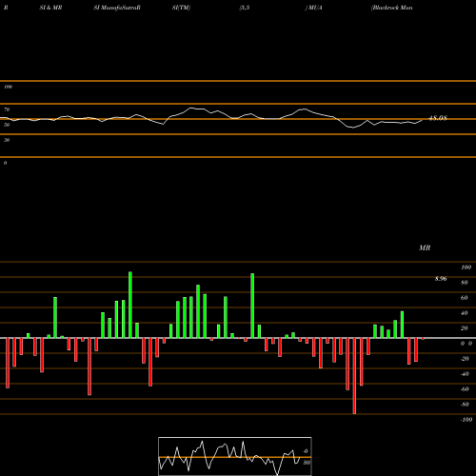Click the "100" label on the MR axis
This screenshot has width=476, height=476.
pyautogui.click(x=466, y=268)
